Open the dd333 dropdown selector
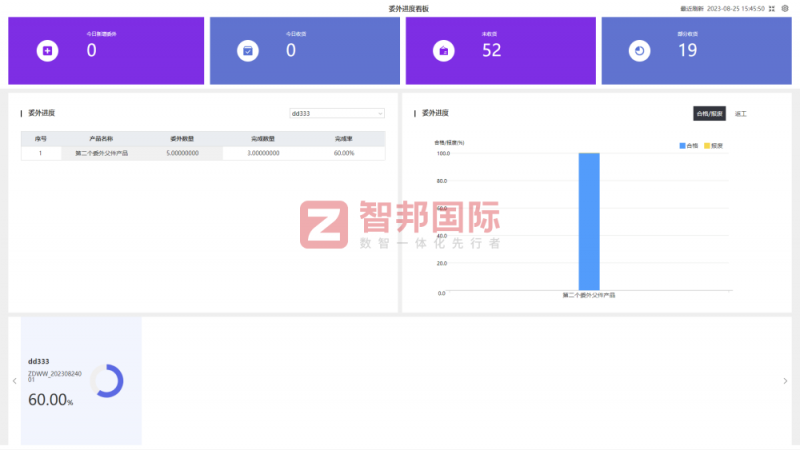The height and width of the screenshot is (450, 800). pos(336,114)
